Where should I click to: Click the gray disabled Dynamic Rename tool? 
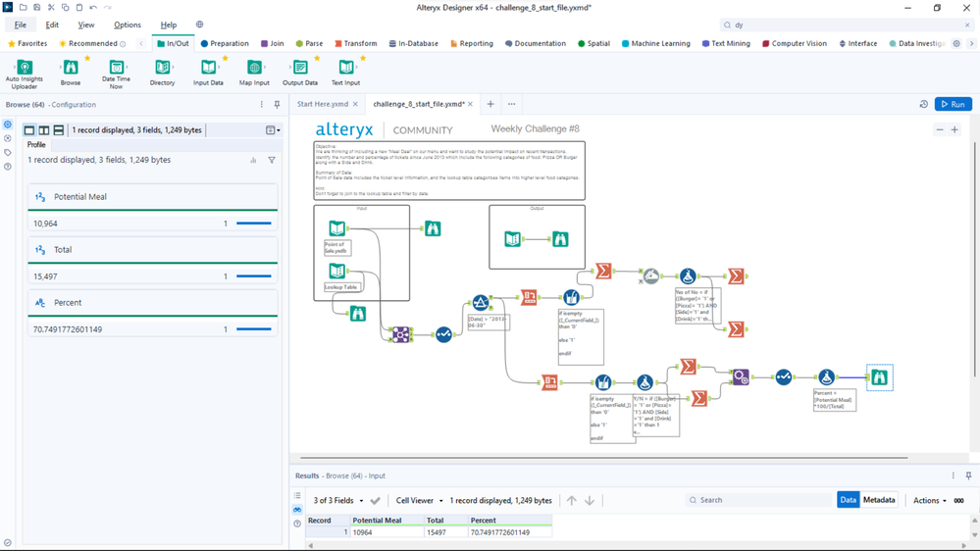click(x=650, y=275)
